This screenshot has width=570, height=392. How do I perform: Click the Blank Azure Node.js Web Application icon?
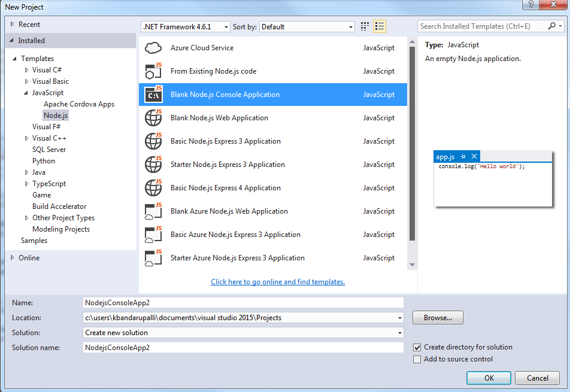click(153, 211)
